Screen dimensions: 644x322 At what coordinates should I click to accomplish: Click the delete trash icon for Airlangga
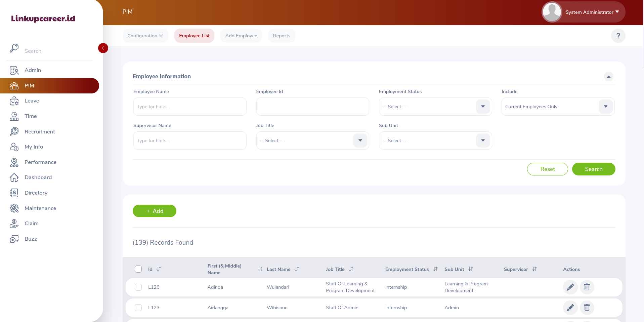pos(587,308)
